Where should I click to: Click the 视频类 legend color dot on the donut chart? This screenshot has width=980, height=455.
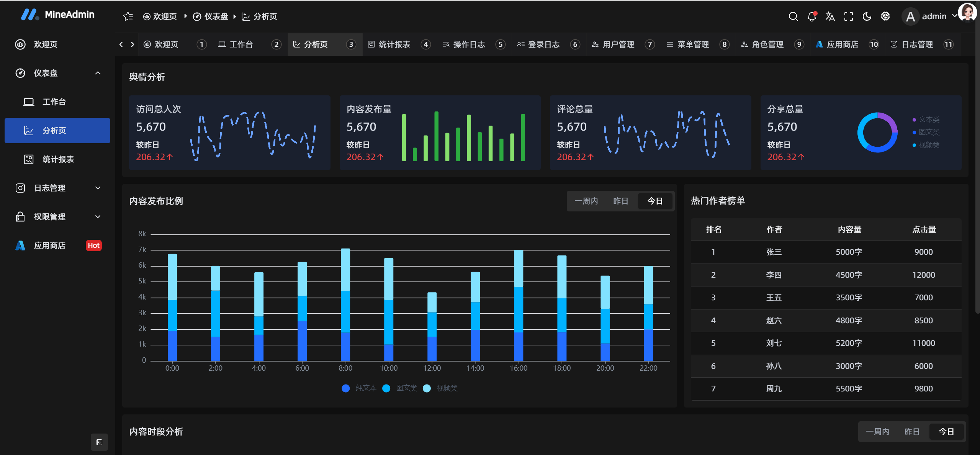click(x=915, y=146)
